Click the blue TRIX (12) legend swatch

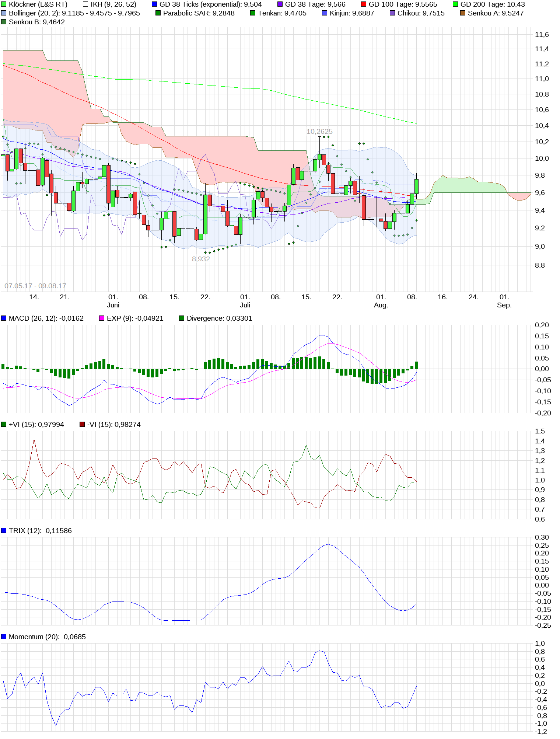4,531
